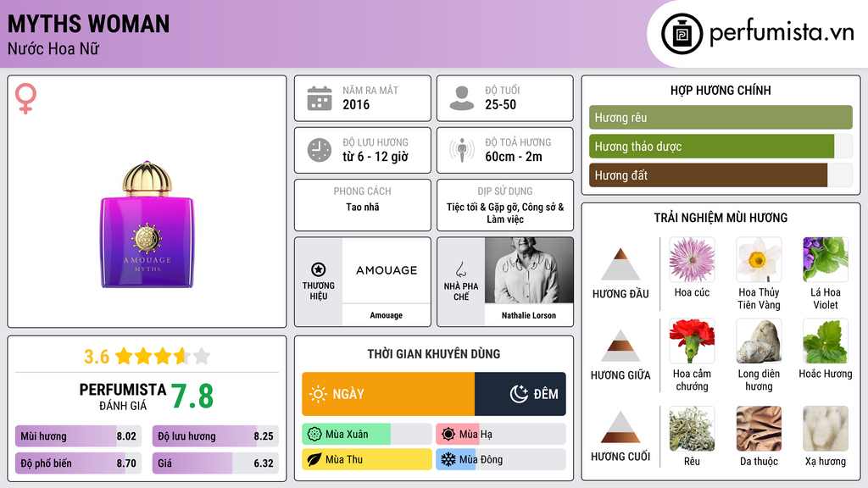
Task: Click the Hương rêu accord bar
Action: 721,117
